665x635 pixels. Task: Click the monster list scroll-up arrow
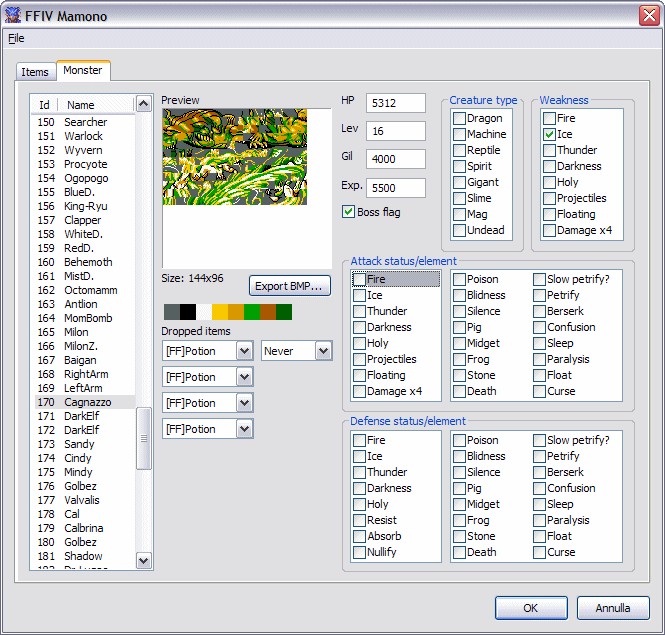(143, 104)
